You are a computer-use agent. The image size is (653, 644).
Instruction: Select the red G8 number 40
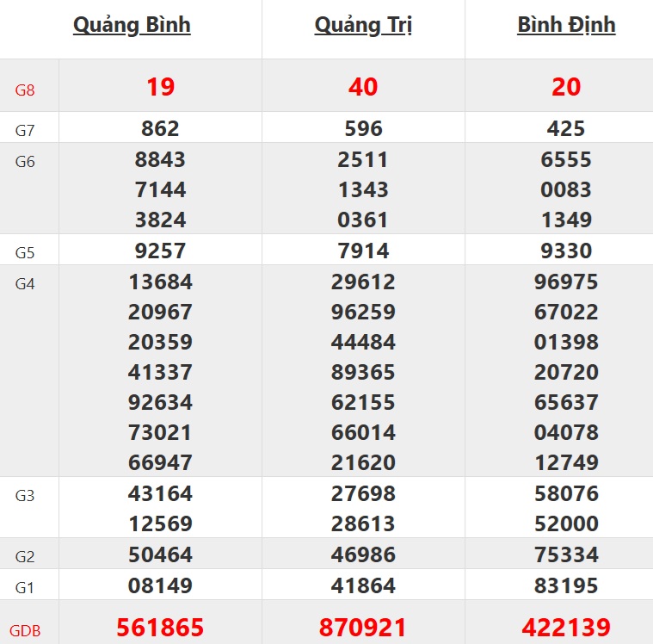363,87
